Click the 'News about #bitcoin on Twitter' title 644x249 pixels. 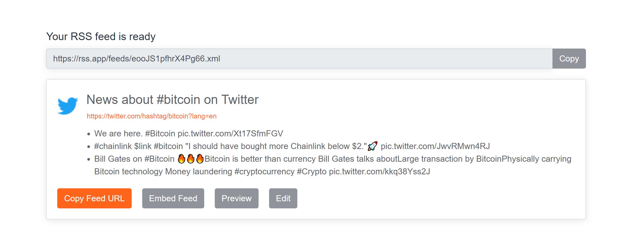(173, 100)
